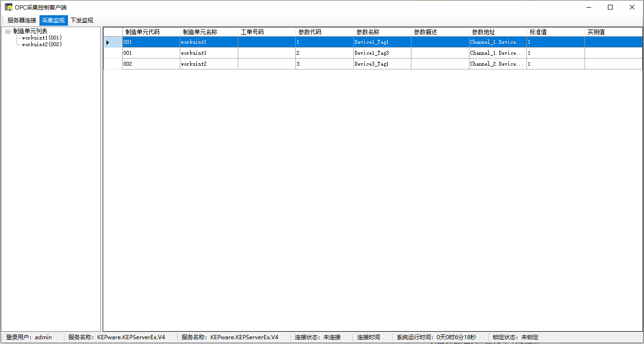Click the 实测值 cell in Device3_Tag1 row
The height and width of the screenshot is (344, 644).
tap(614, 64)
